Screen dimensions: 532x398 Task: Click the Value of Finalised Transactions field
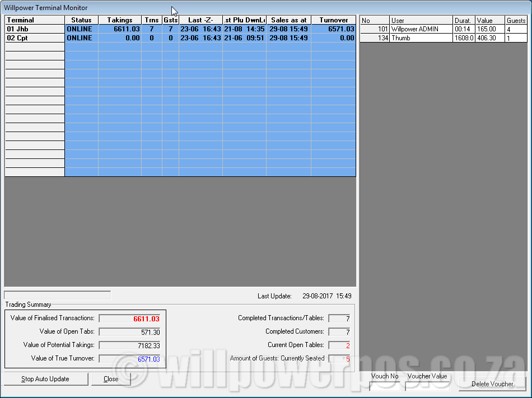pos(130,319)
